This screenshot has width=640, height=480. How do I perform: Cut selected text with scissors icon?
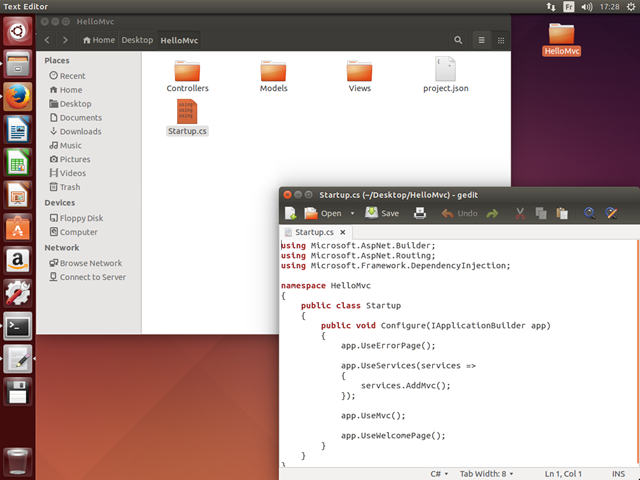tap(520, 213)
